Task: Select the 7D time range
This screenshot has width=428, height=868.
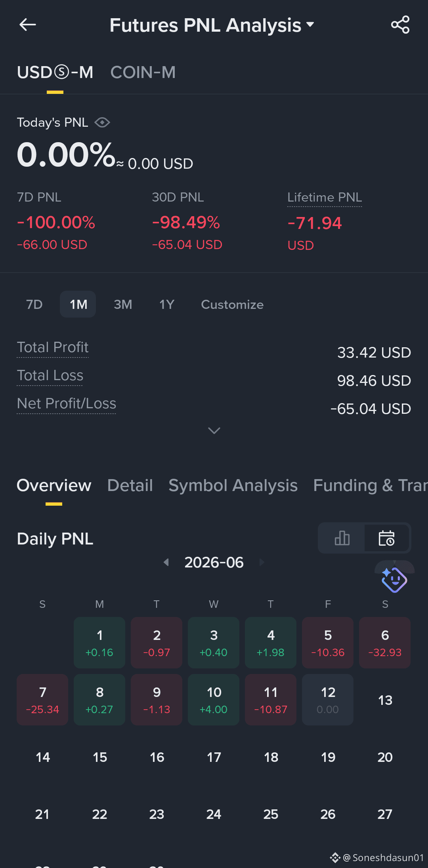Action: click(x=34, y=305)
